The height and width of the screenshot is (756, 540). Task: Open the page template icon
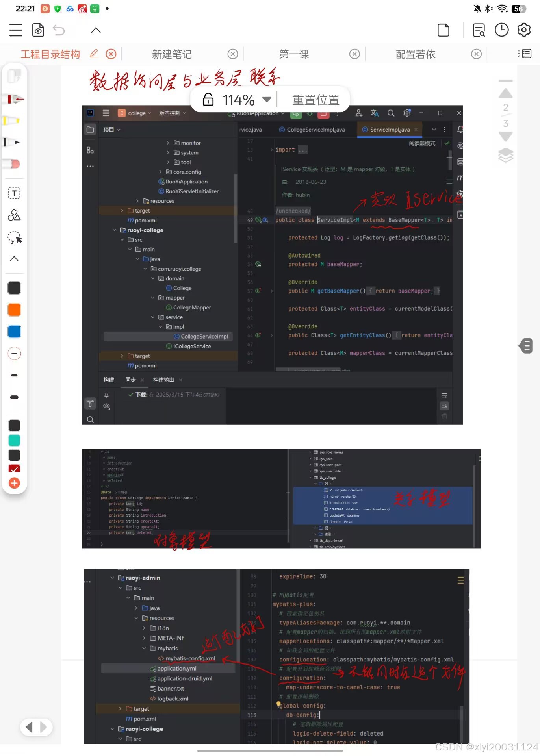(x=444, y=30)
